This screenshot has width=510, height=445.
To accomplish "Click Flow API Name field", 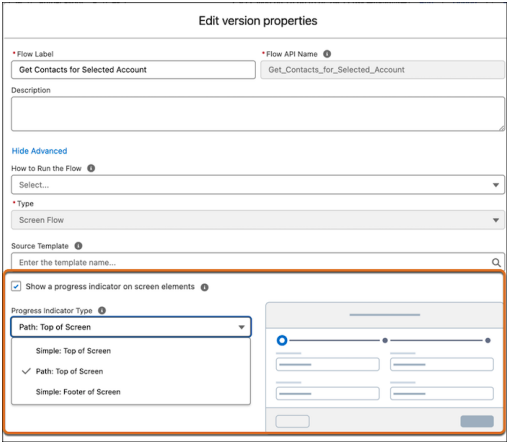I will click(x=382, y=70).
